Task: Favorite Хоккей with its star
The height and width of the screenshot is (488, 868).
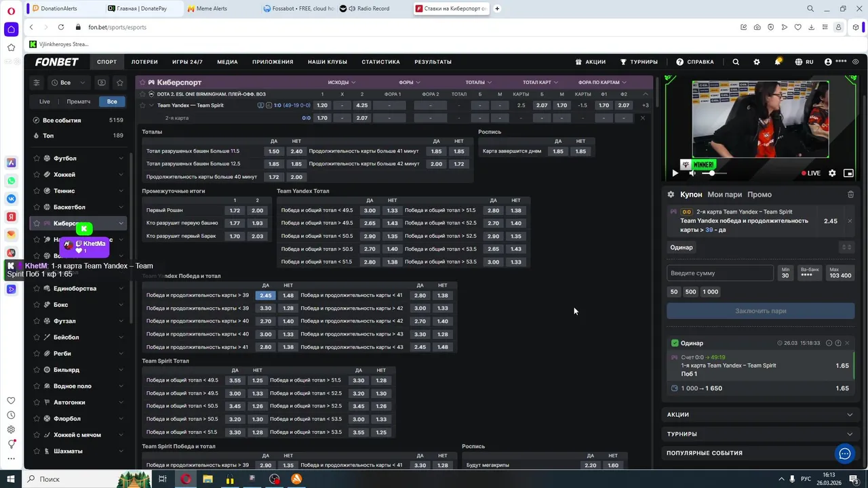Action: click(x=37, y=175)
